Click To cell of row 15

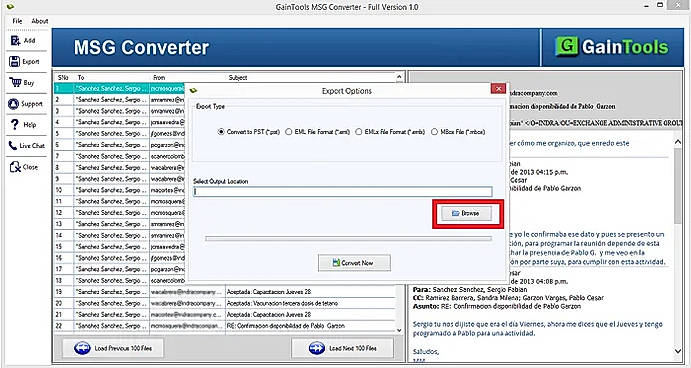pos(111,247)
